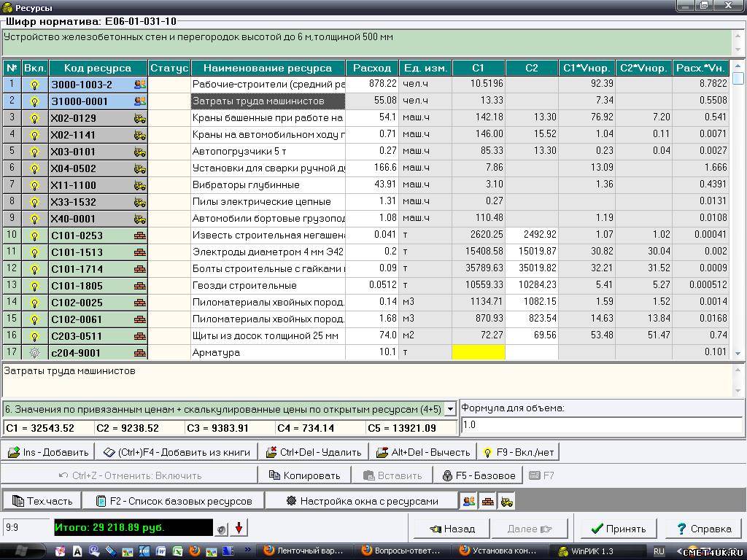Toggle the lightbulb for row 3 Х02-0129
747x560 pixels.
(34, 118)
